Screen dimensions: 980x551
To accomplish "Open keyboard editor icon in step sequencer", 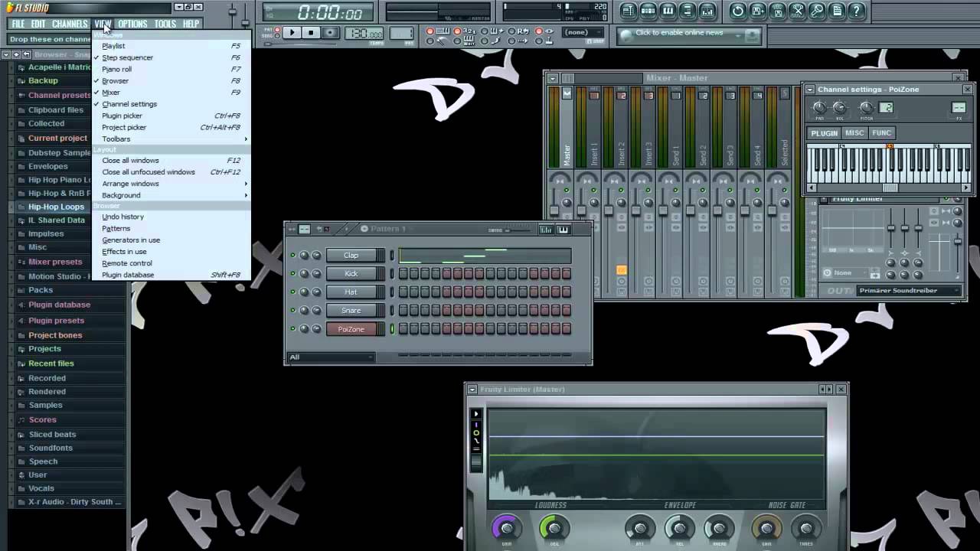I will click(x=563, y=229).
